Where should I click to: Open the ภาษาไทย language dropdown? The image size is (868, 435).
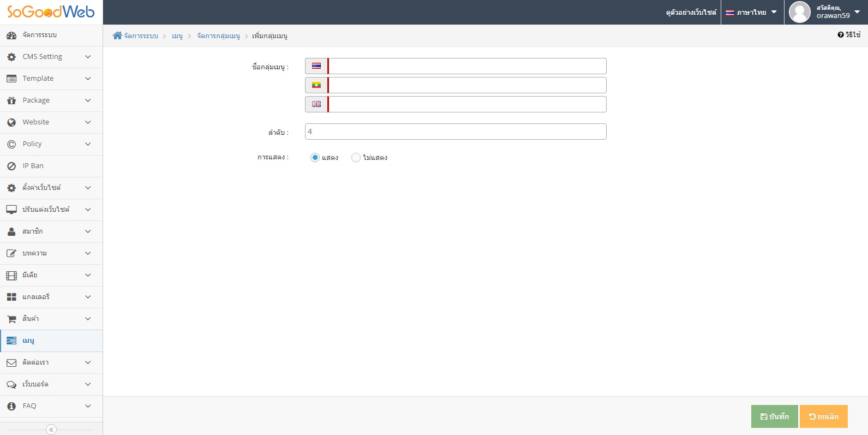click(751, 12)
